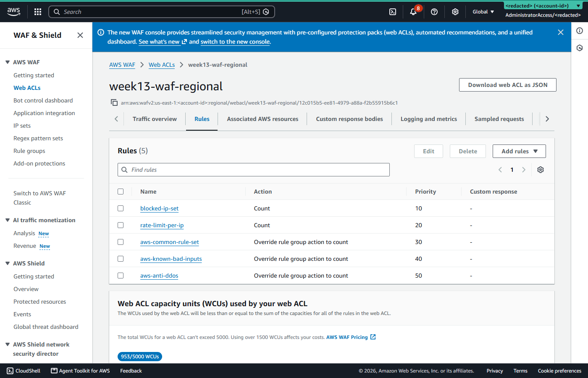
Task: Open the hexagon icon on the right edge
Action: 580,48
